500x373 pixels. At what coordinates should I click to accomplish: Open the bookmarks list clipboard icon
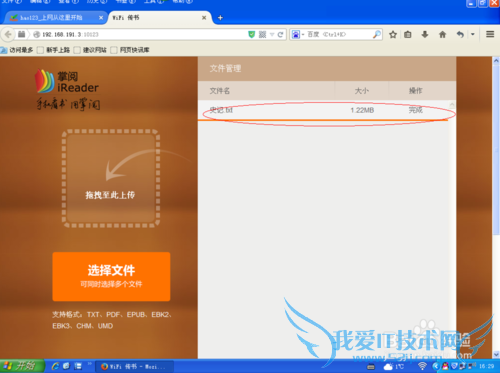[408, 34]
